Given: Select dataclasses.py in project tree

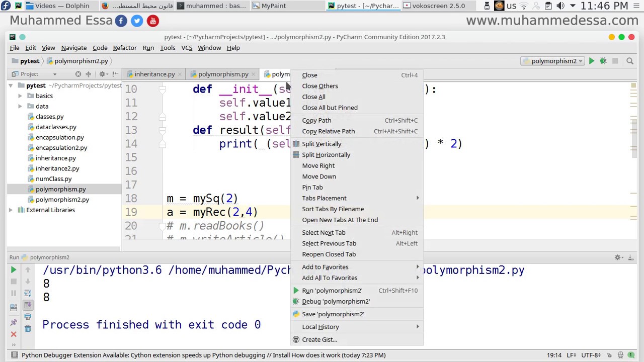Looking at the screenshot, I should coord(56,127).
